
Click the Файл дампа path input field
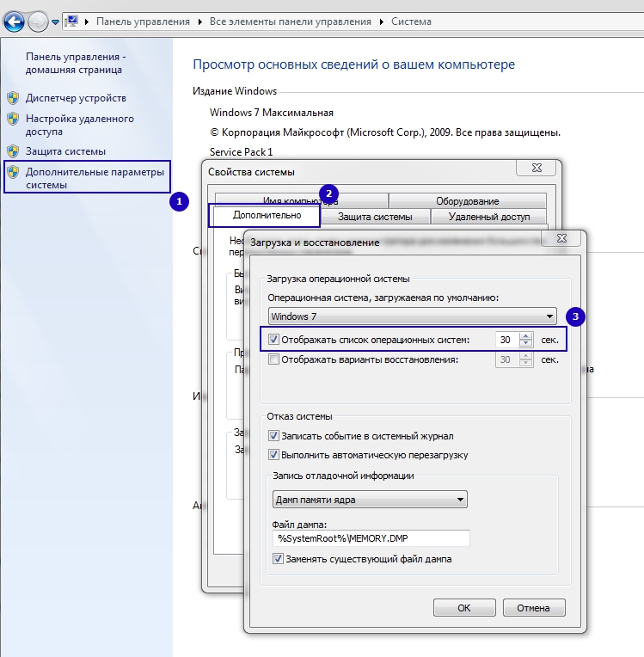[x=371, y=538]
